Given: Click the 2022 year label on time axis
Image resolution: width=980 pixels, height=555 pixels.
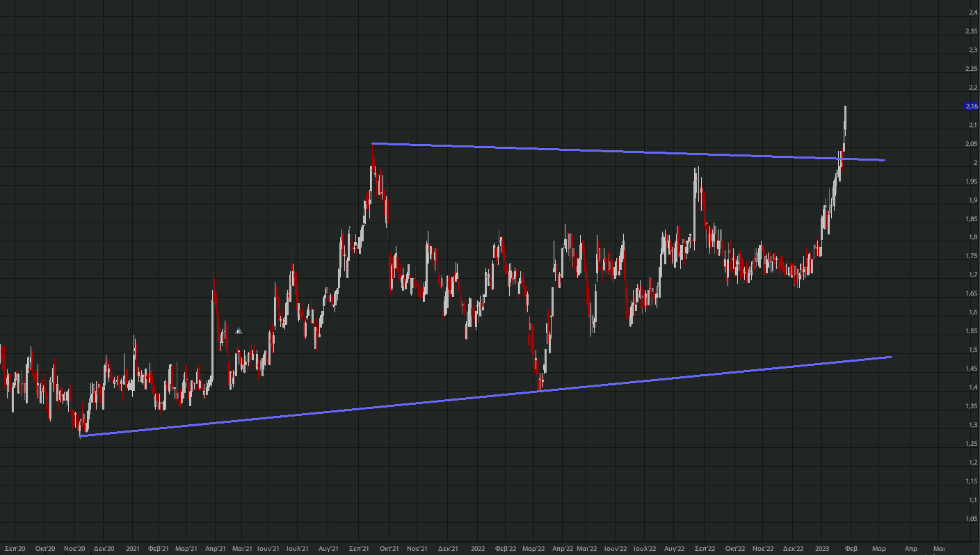Looking at the screenshot, I should (x=478, y=549).
